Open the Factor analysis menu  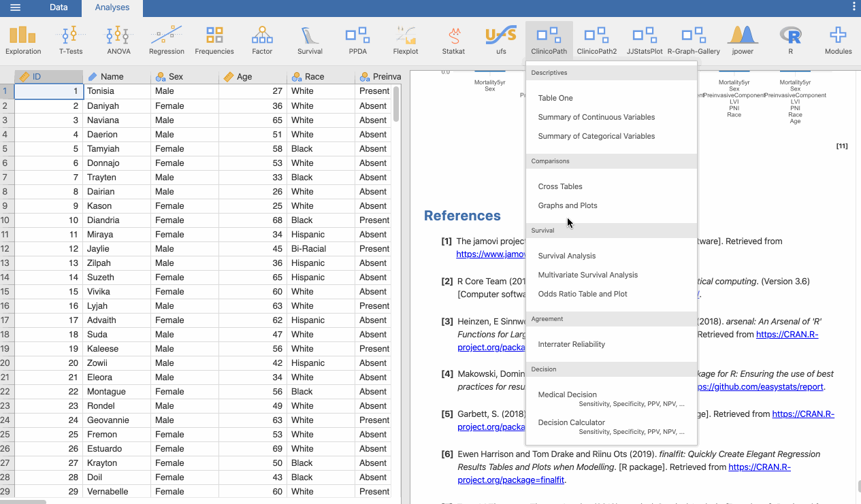262,40
